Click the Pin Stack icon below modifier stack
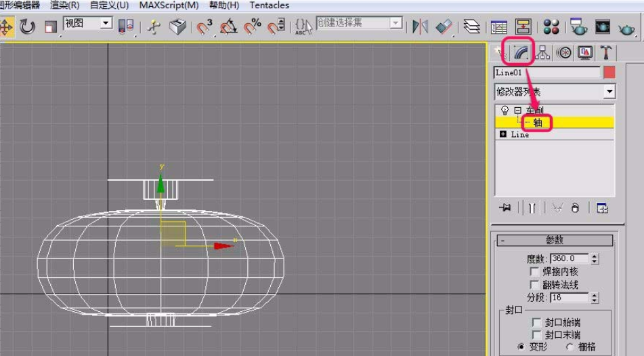This screenshot has width=644, height=356. tap(505, 208)
